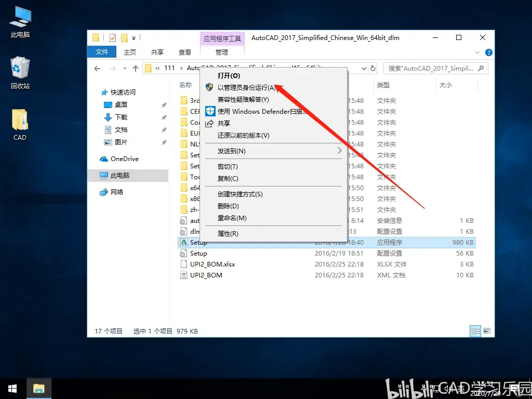Image resolution: width=532 pixels, height=399 pixels.
Task: Click the New Folder quick access icon
Action: [124, 37]
